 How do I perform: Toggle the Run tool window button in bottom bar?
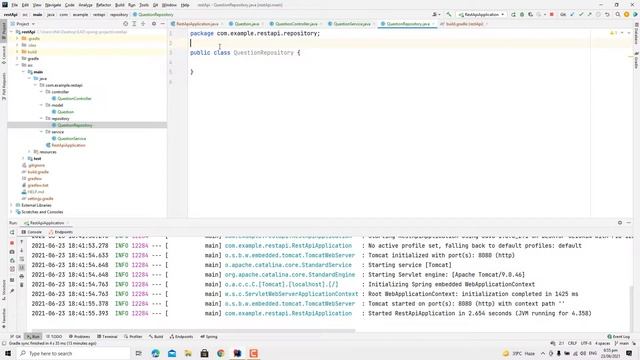[x=33, y=337]
